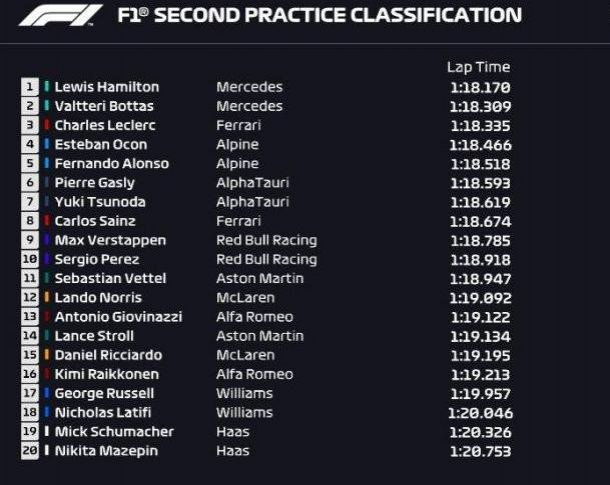Click the Red Bull Racing team for Sergio Perez
The width and height of the screenshot is (610, 485).
[266, 259]
